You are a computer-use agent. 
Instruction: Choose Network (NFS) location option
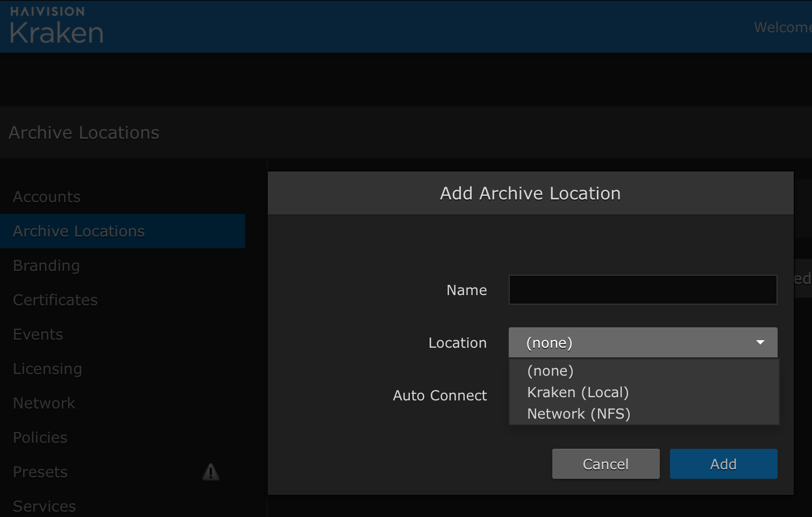pyautogui.click(x=578, y=414)
